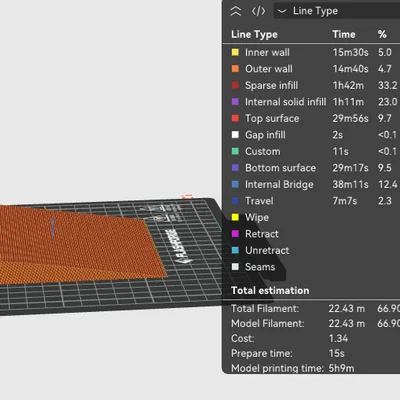This screenshot has height=400, width=400.
Task: Click the 38m11s Internal Bridge time
Action: [351, 184]
